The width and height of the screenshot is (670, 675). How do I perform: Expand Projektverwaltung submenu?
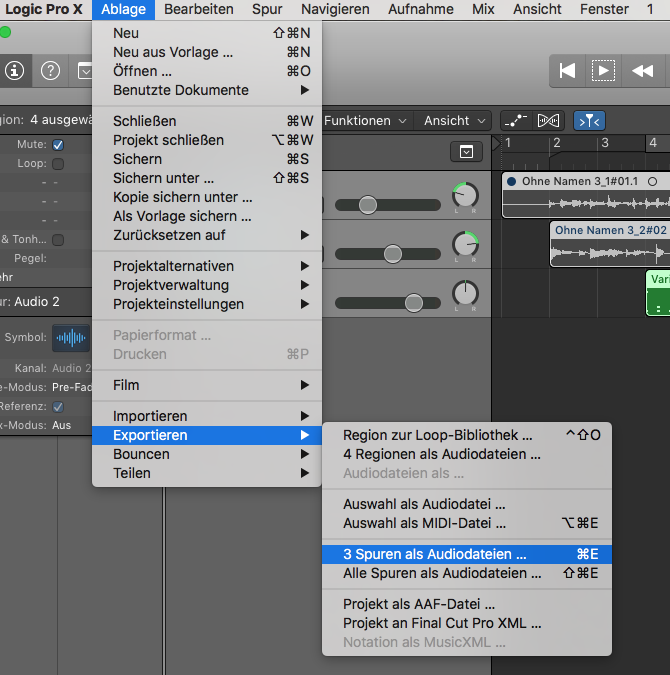207,285
